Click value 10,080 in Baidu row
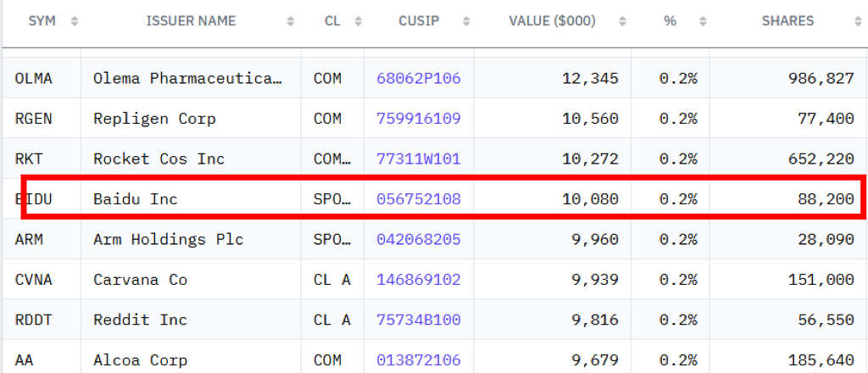The image size is (868, 373). click(x=590, y=198)
